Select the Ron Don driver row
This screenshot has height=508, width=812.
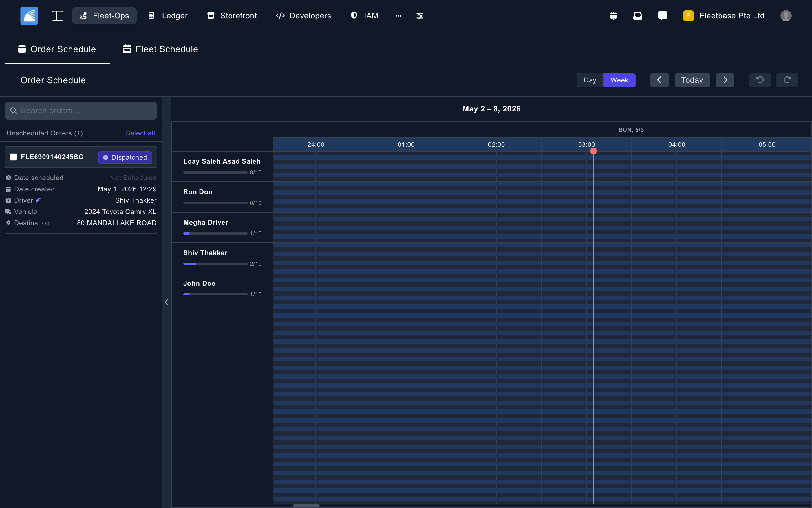pyautogui.click(x=222, y=197)
